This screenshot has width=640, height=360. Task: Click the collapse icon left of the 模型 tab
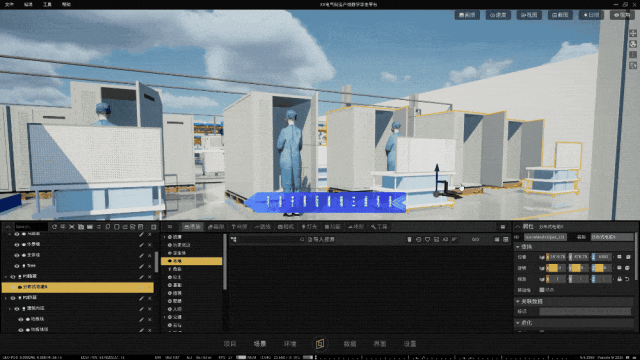pos(170,227)
